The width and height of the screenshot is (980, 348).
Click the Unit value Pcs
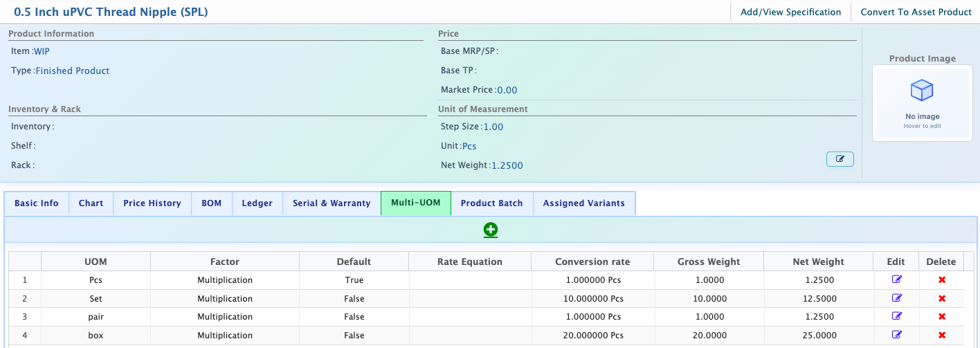(x=469, y=146)
